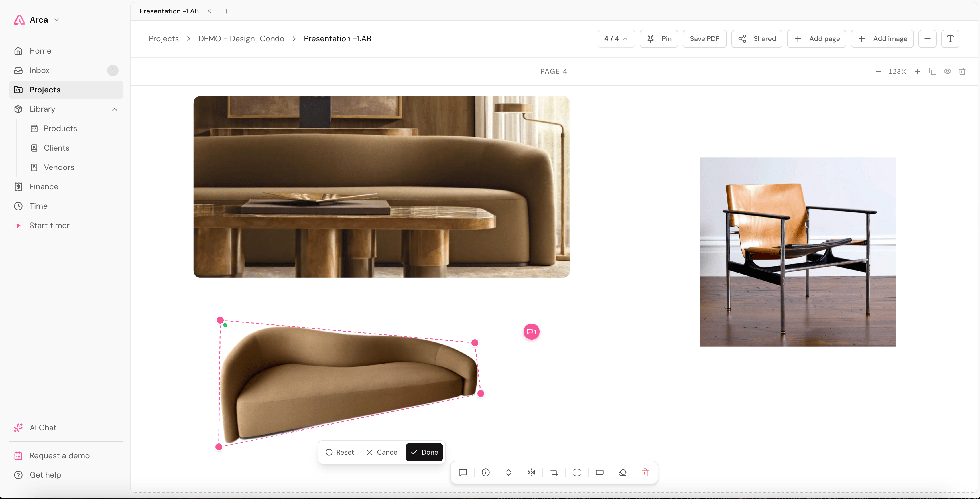The height and width of the screenshot is (499, 980).
Task: Click Get help
Action: 66,475
